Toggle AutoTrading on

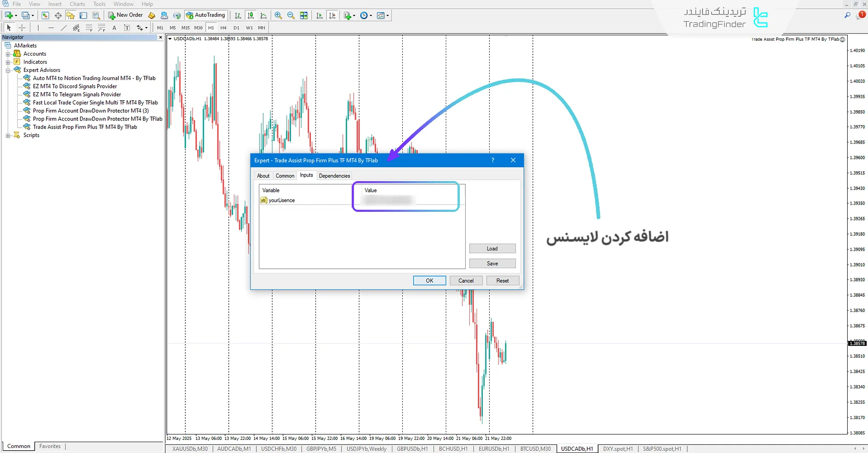click(x=206, y=15)
